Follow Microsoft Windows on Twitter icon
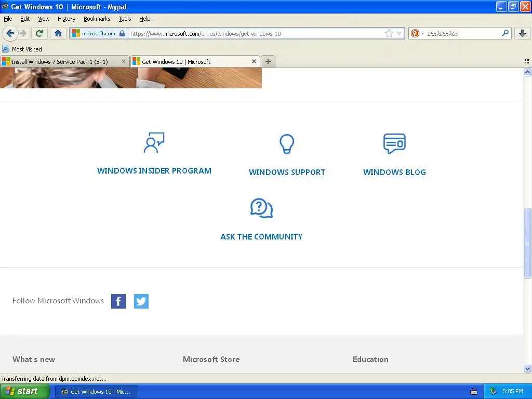Screen dimensions: 532x399 [141, 301]
